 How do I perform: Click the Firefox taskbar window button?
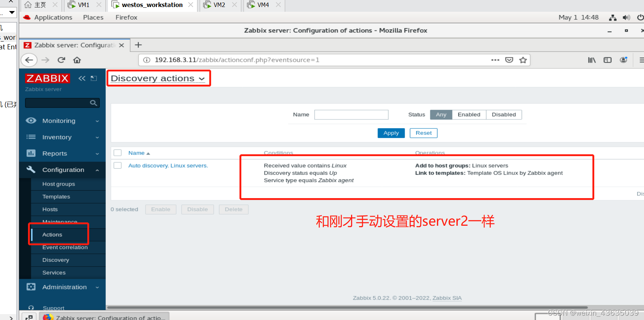click(x=104, y=317)
